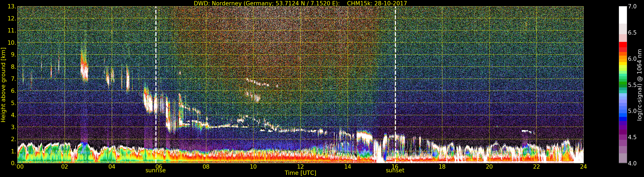The height and width of the screenshot is (177, 644).
Task: Click height tick label '11.'
Action: point(12,30)
